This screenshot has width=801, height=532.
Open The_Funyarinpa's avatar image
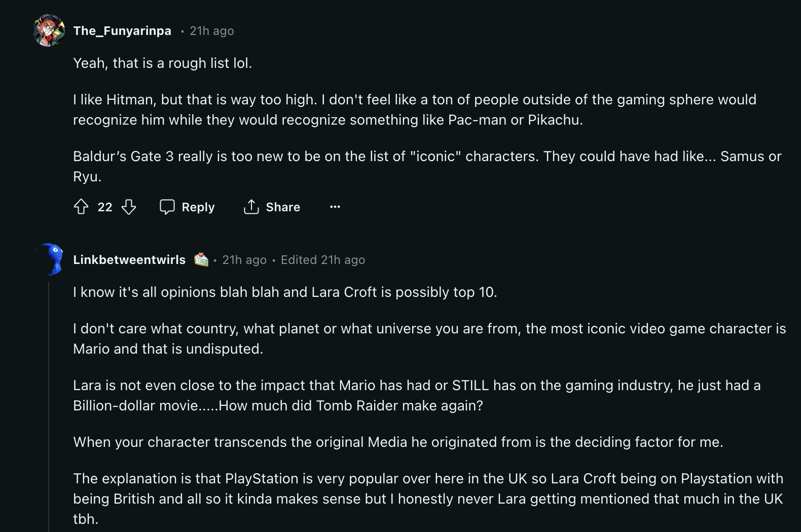point(49,30)
